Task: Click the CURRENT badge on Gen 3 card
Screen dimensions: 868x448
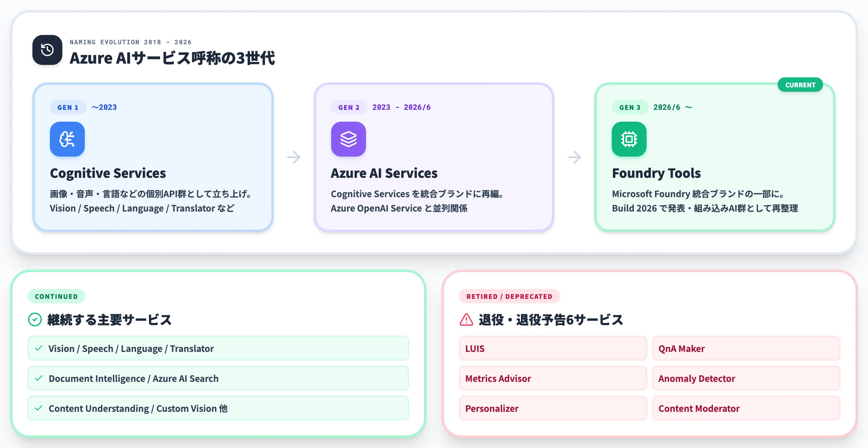Action: 800,85
